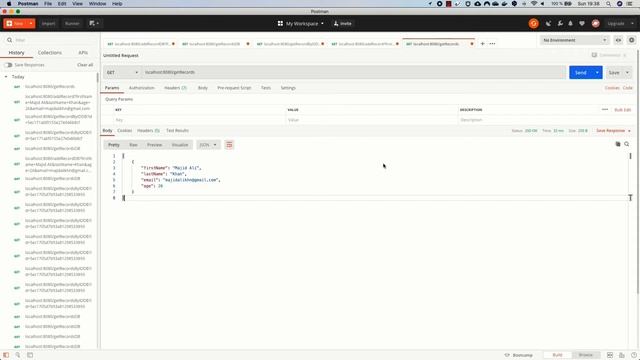Toggle the Save Responses switch
The image size is (640, 360).
[8, 65]
